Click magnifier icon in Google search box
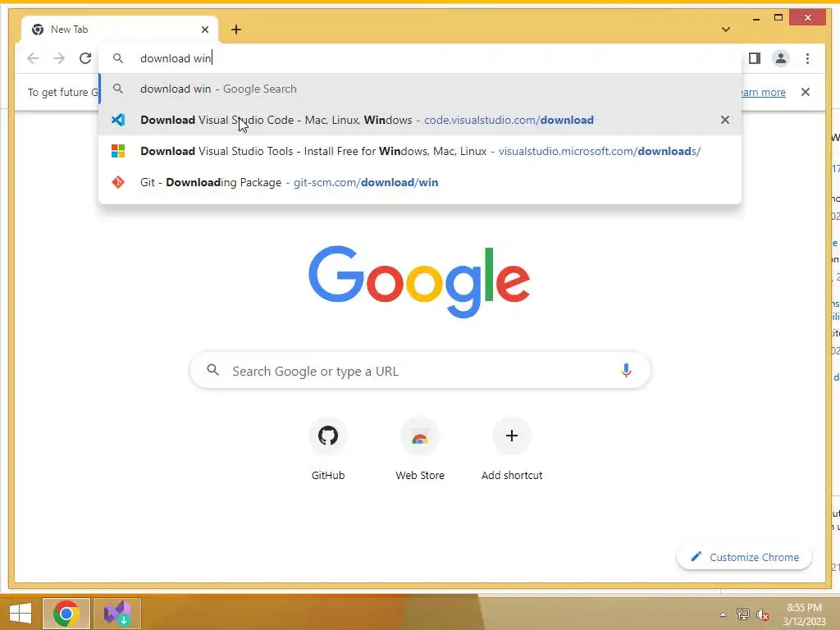Viewport: 840px width, 630px height. coord(213,370)
